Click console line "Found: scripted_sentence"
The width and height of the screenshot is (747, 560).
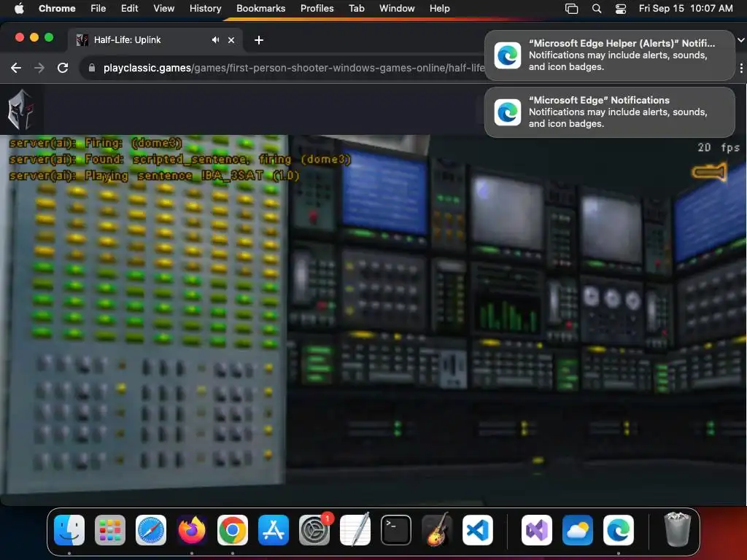(180, 159)
